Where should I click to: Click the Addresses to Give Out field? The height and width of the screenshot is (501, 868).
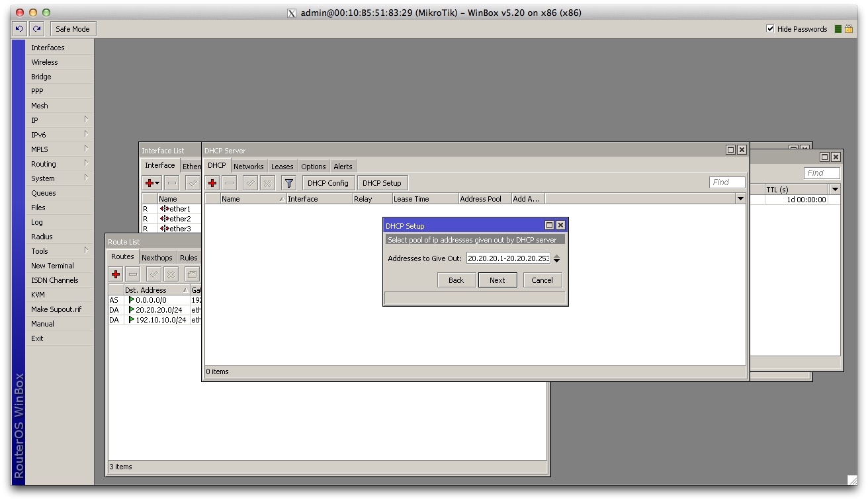(508, 259)
